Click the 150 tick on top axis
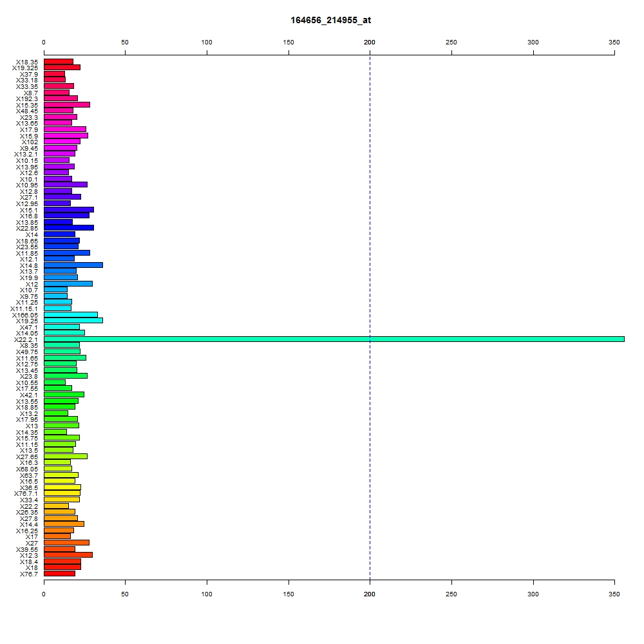This screenshot has height=644, width=644. tap(289, 43)
